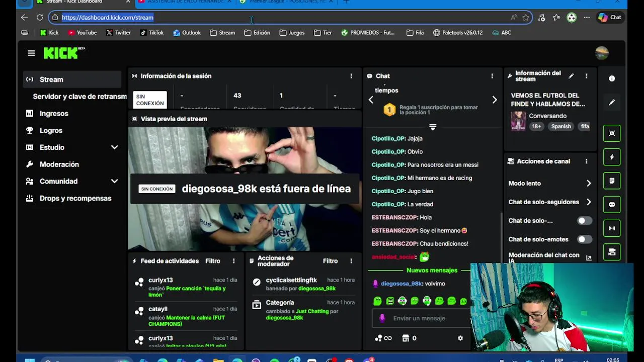This screenshot has width=644, height=362.
Task: Open Filtro in Acciones de moderador
Action: [331, 261]
